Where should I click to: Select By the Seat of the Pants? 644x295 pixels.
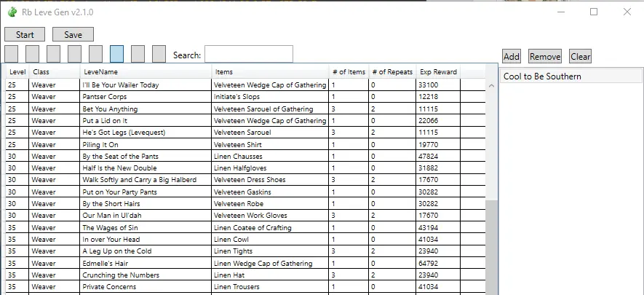245,156
